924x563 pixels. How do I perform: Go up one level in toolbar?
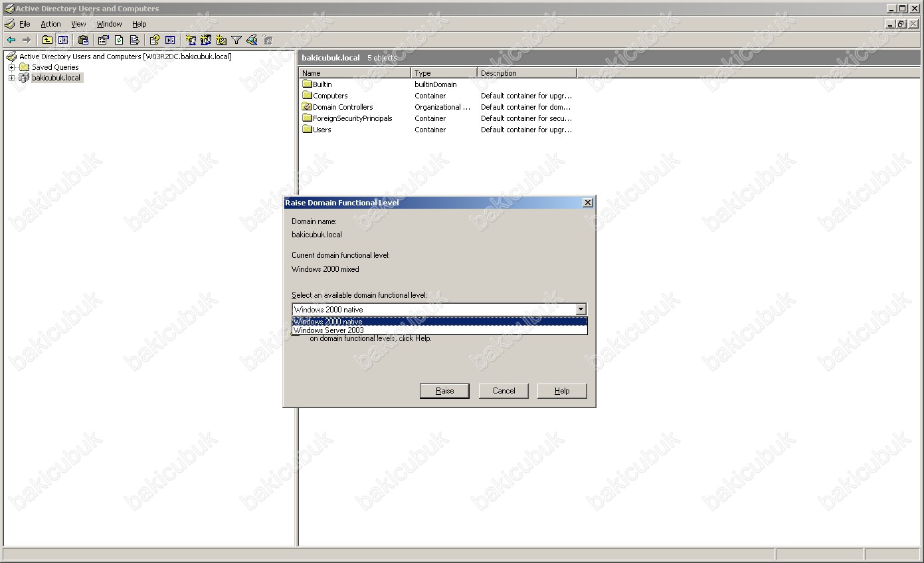click(x=47, y=40)
